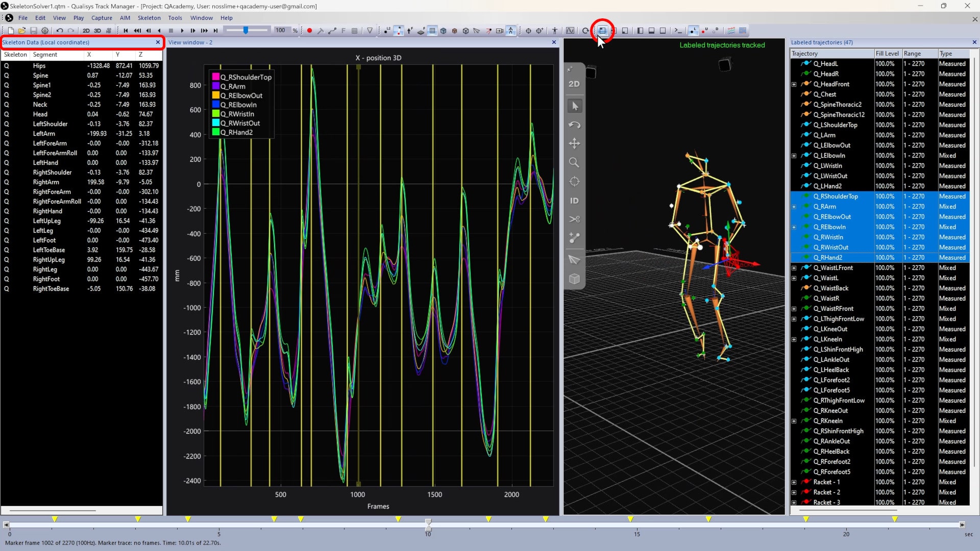Toggle the Unidentified trajectories window button
This screenshot has height=551, width=980.
(704, 31)
